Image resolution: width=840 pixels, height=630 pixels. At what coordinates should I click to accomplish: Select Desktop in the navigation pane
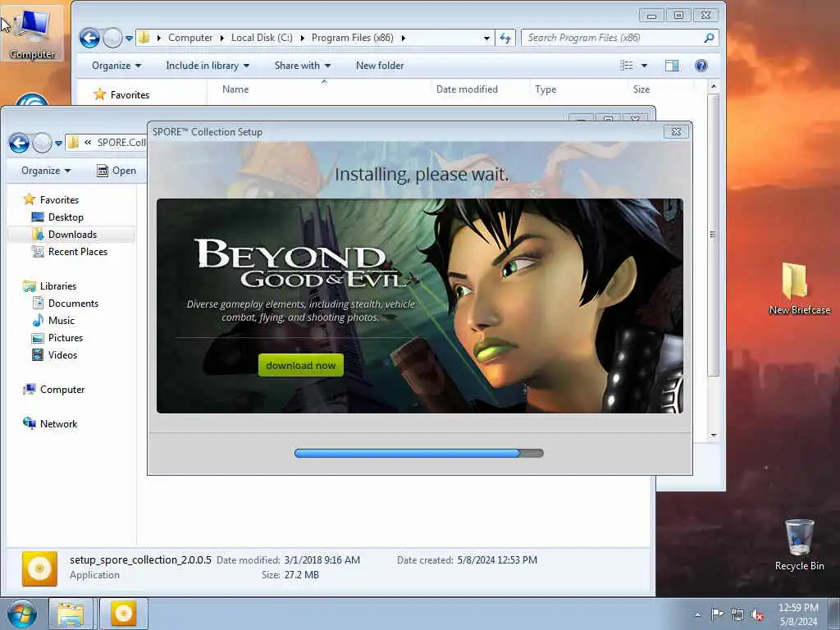point(58,217)
